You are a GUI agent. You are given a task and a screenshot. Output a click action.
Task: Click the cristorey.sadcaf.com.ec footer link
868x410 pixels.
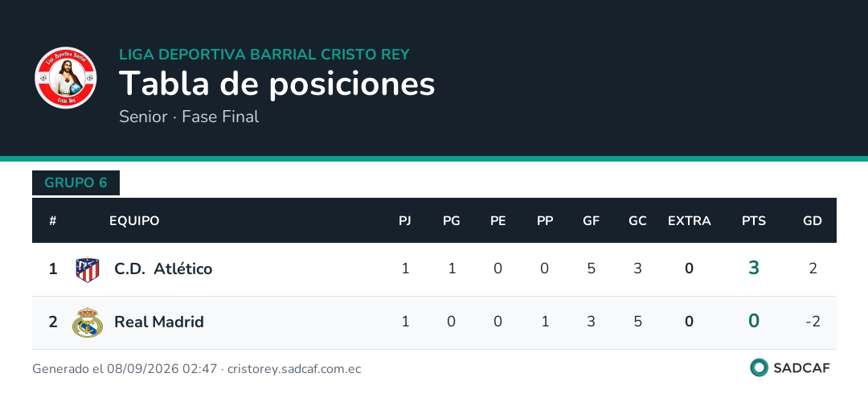click(x=294, y=369)
